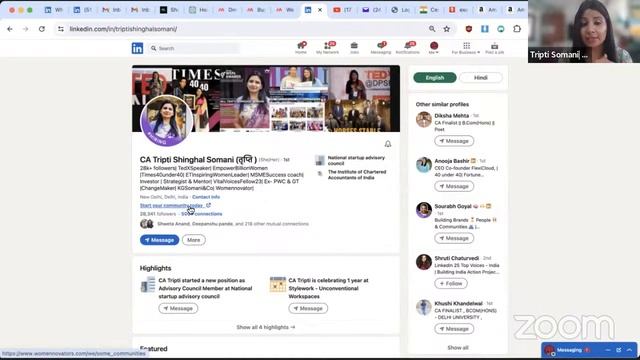Show all similar profiles
The width and height of the screenshot is (640, 360).
pyautogui.click(x=458, y=348)
